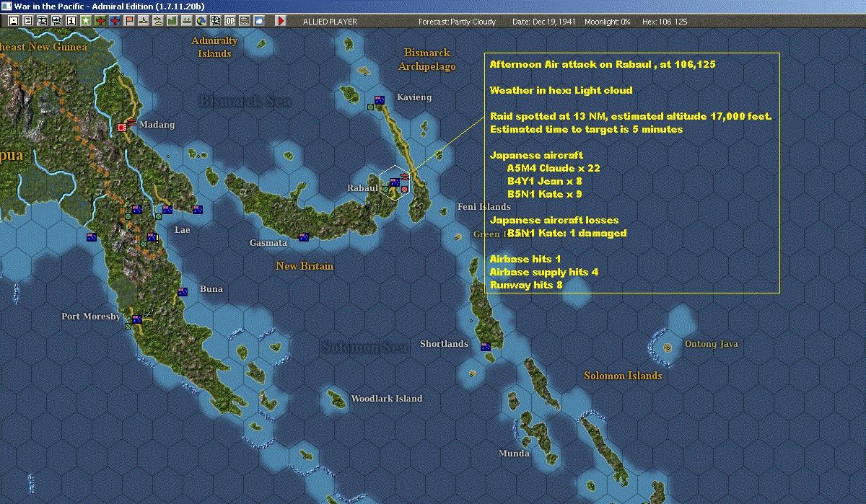Click the Munda map label
866x504 pixels.
[514, 454]
